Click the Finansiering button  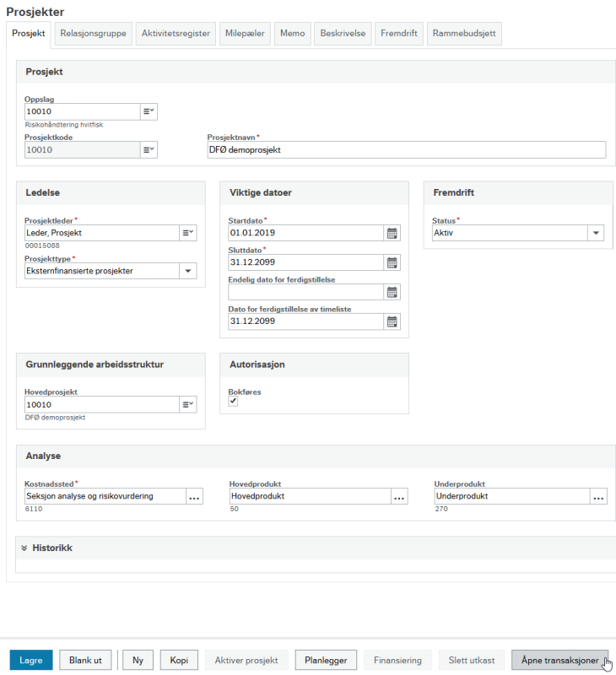[x=397, y=660]
